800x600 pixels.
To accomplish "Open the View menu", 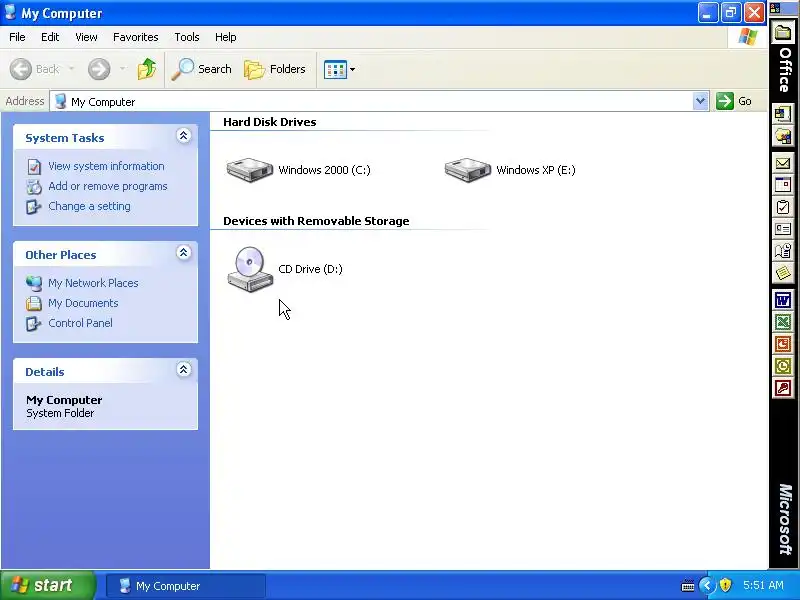I will pos(86,37).
